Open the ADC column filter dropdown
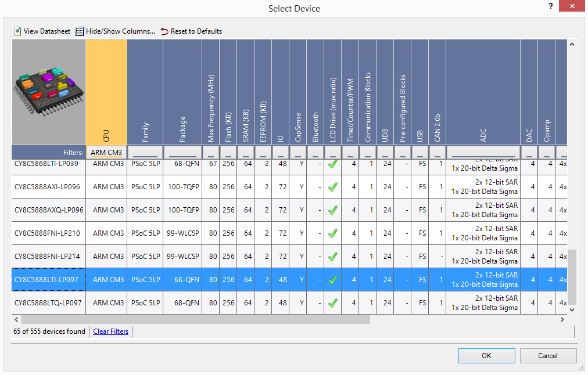 pos(483,153)
